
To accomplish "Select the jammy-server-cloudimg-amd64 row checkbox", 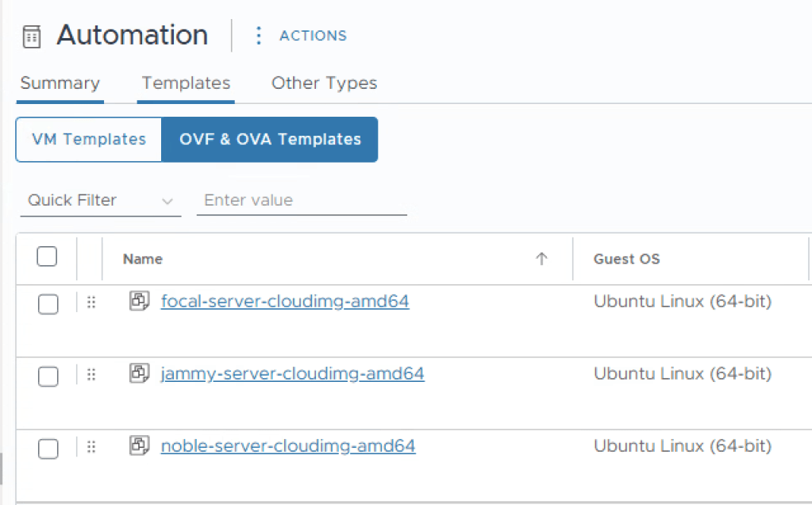I will 48,376.
